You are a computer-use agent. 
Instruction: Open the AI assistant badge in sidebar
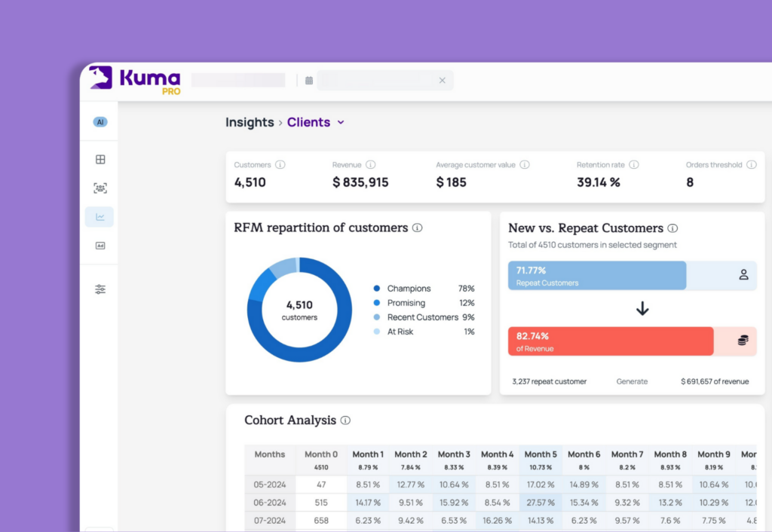point(100,122)
